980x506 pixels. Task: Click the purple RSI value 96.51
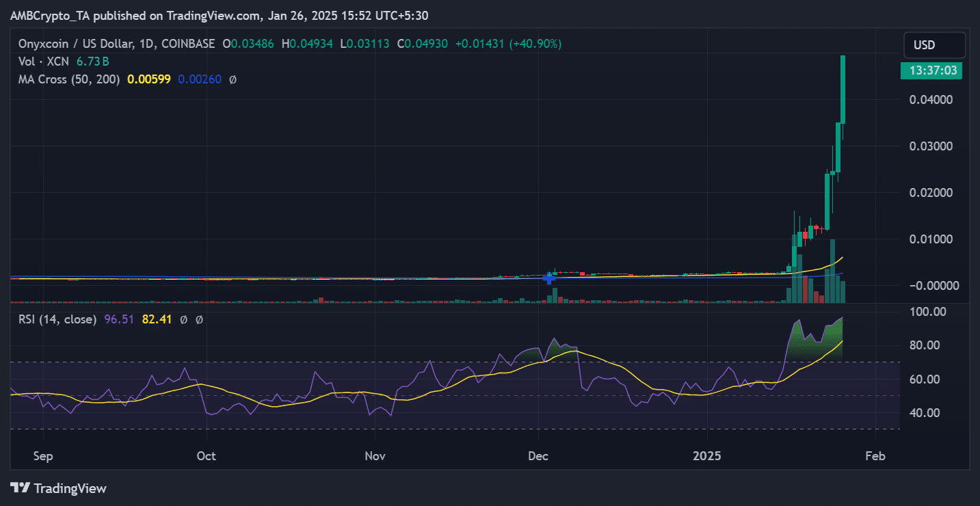coord(118,319)
